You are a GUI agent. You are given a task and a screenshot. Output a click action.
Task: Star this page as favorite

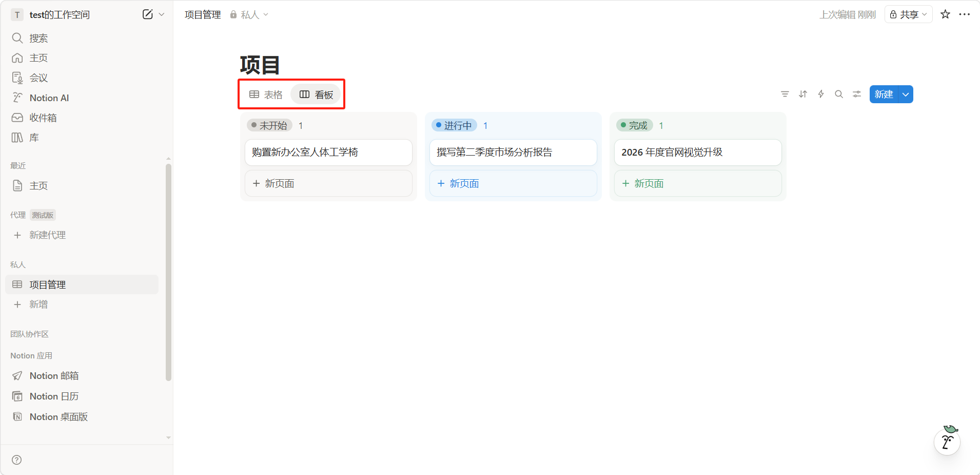pos(945,14)
